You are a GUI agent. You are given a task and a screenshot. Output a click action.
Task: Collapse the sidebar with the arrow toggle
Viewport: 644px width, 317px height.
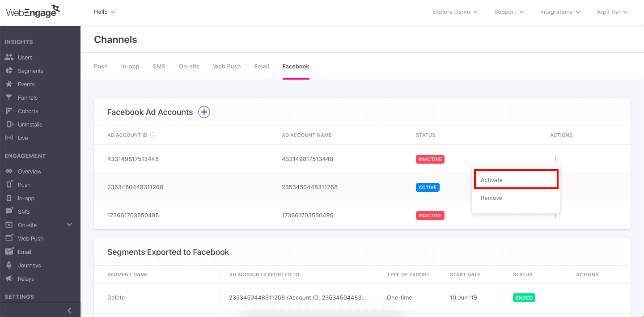pos(69,310)
